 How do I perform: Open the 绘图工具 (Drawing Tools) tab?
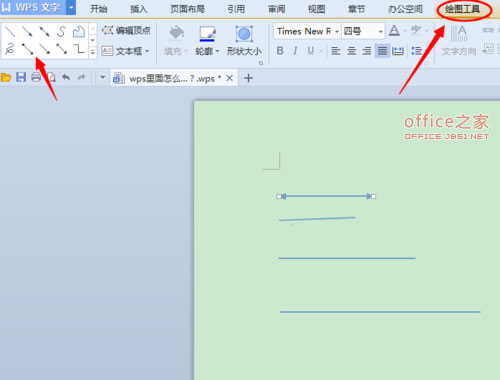point(463,9)
